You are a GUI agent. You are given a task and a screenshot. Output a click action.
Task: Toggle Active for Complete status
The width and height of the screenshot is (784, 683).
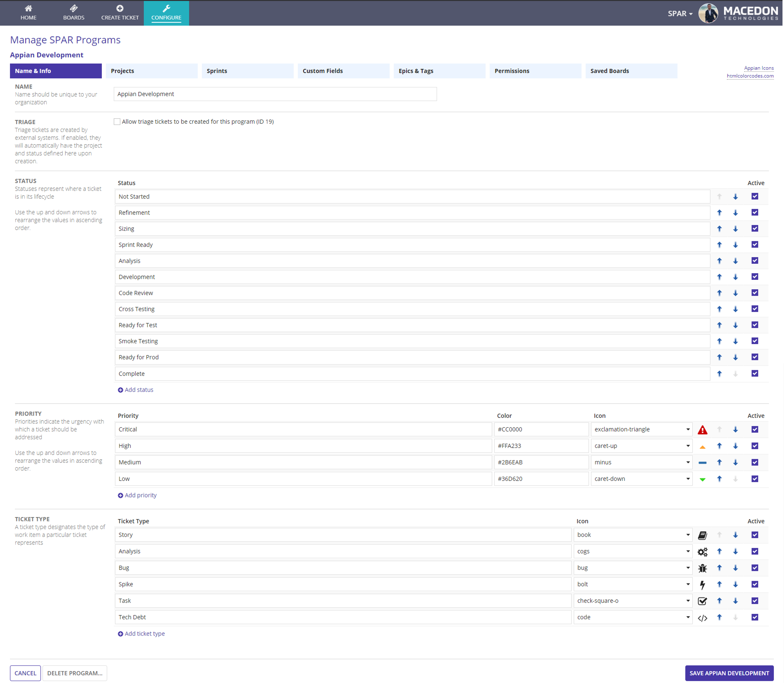(755, 374)
